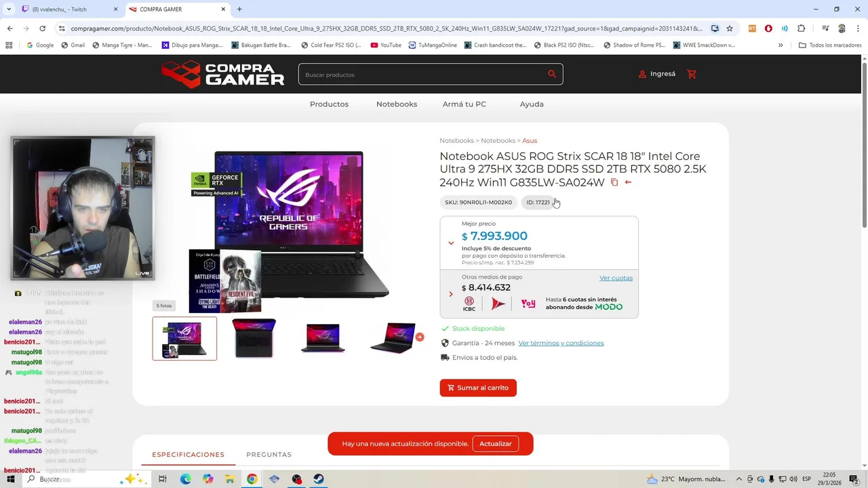Open Ver términos y condiciones link
868x488 pixels.
coord(561,343)
